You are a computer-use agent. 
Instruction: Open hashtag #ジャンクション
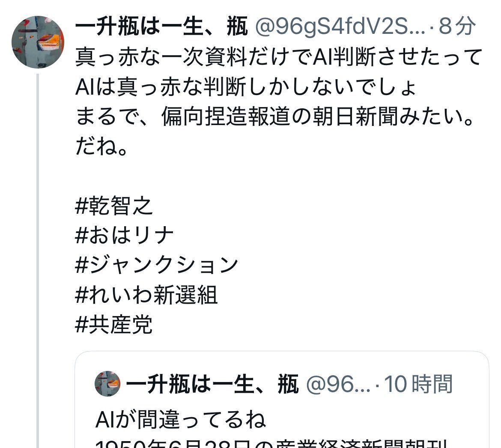[x=157, y=265]
